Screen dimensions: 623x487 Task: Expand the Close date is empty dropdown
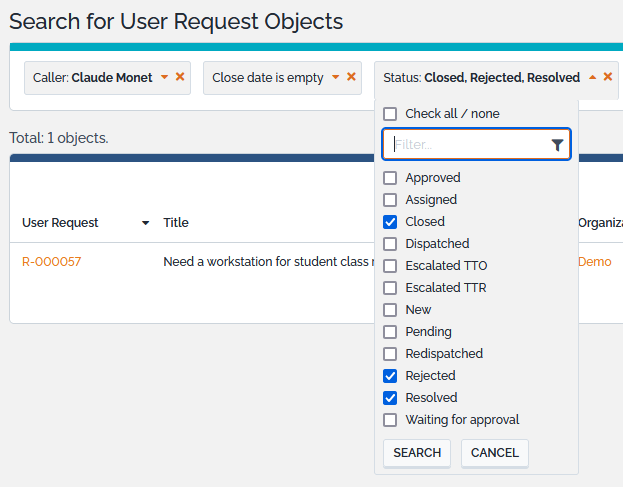coord(336,77)
